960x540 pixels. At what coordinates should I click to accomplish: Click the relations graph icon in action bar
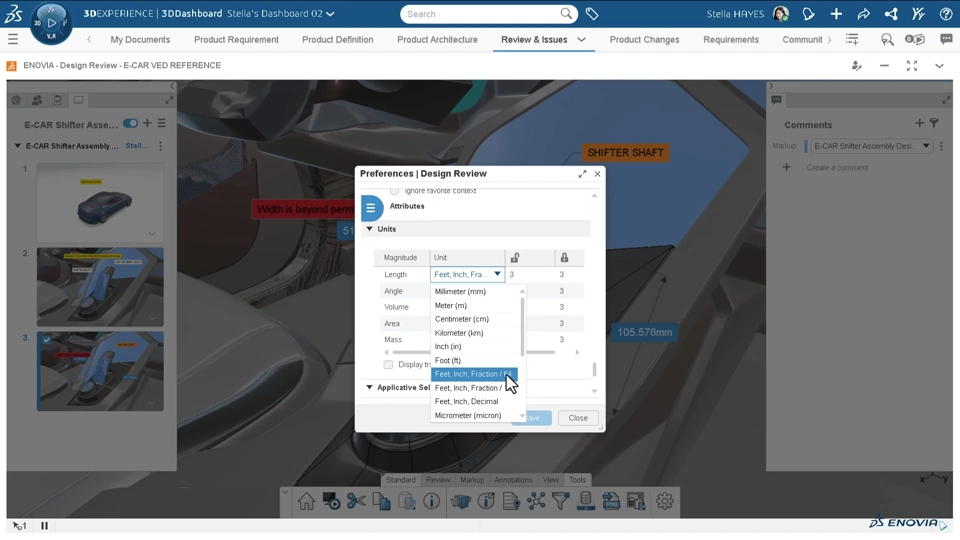pyautogui.click(x=536, y=501)
